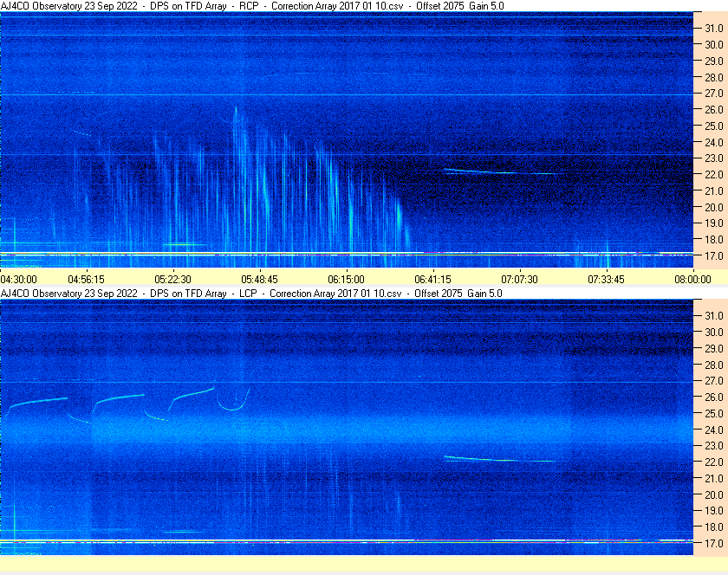Click 26.0 frequency label in RCP panel
Screen dimensions: 728x575
tap(714, 109)
